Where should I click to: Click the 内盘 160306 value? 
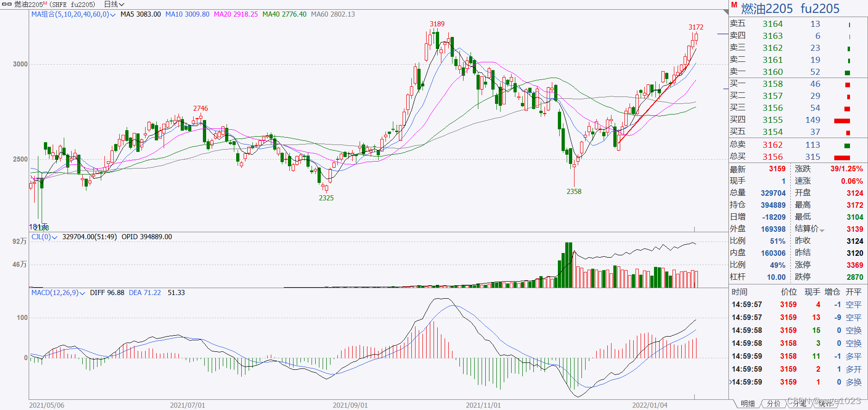(x=773, y=253)
